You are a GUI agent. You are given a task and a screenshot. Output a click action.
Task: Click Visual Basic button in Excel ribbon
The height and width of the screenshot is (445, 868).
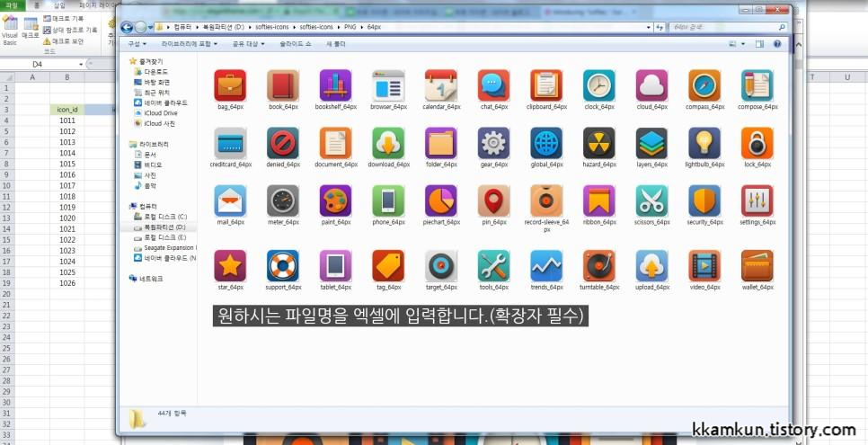point(10,31)
